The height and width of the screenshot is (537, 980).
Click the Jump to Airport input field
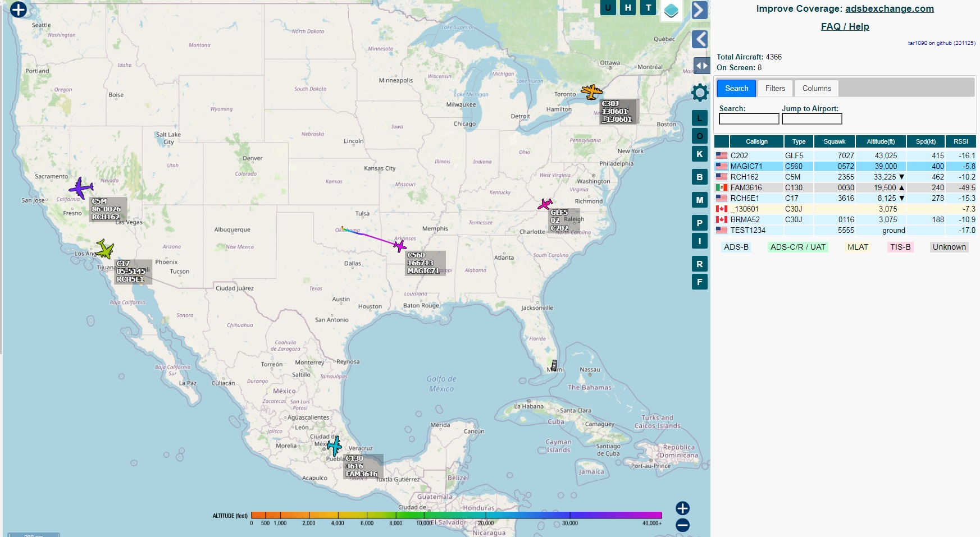click(812, 119)
